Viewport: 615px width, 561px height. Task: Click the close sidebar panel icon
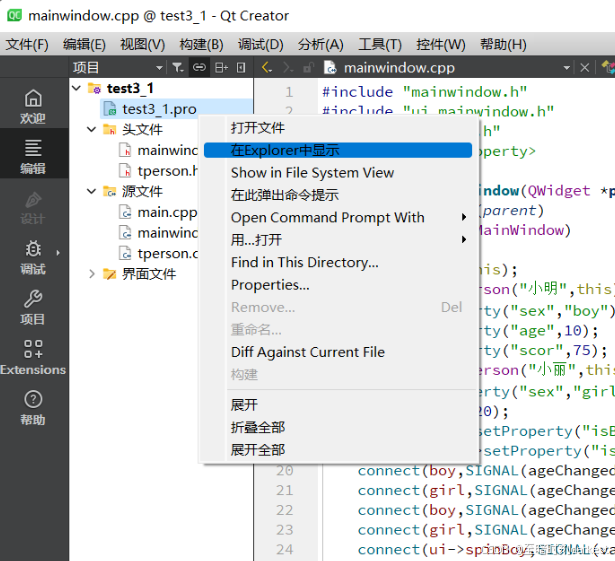241,68
